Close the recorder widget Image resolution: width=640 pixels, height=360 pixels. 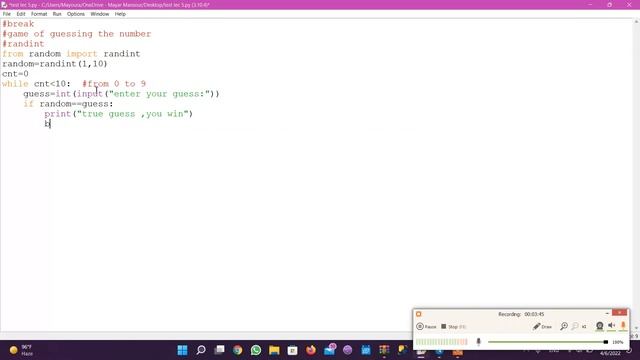[620, 313]
